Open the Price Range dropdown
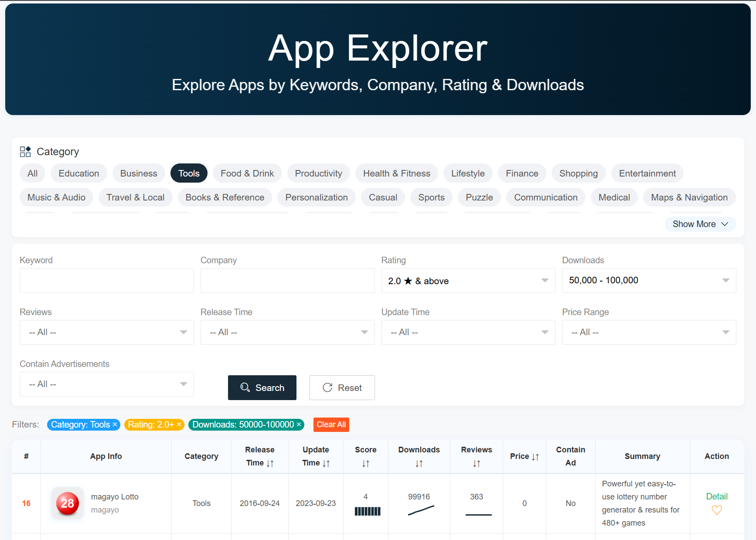756x540 pixels. pyautogui.click(x=649, y=332)
